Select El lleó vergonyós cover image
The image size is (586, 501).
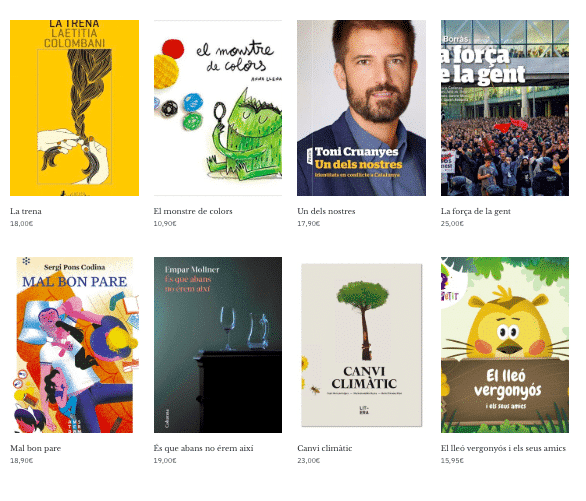pos(505,345)
